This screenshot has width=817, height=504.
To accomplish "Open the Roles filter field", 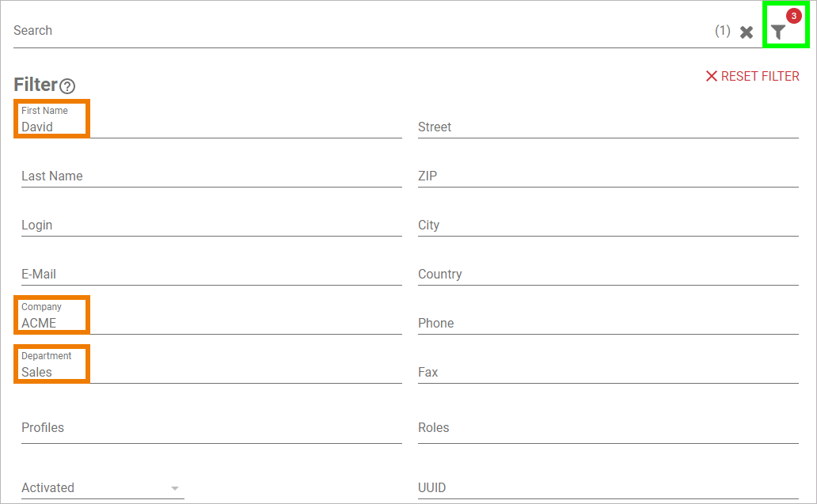I will (607, 428).
